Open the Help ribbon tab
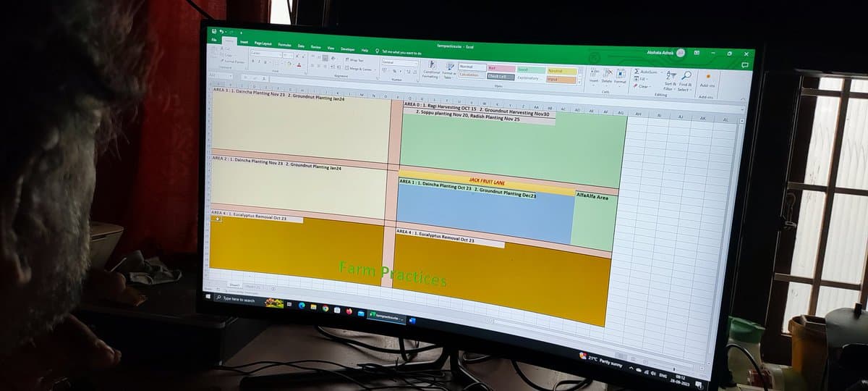Image resolution: width=868 pixels, height=391 pixels. pyautogui.click(x=365, y=50)
